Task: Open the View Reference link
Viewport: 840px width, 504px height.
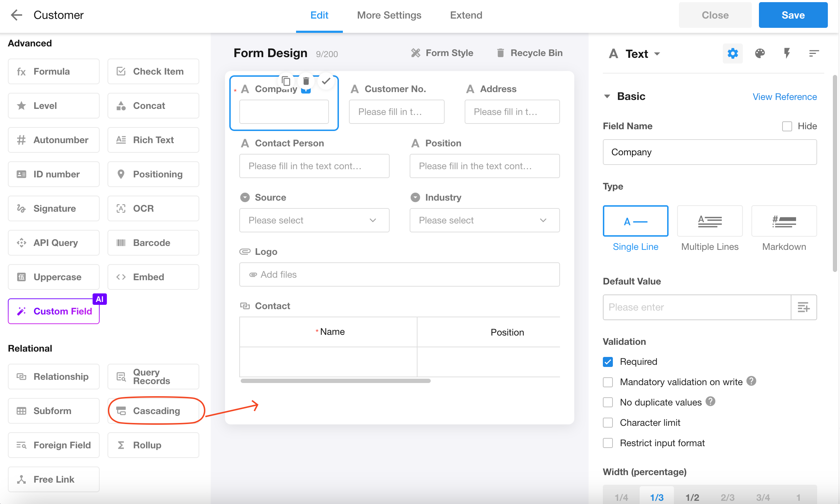Action: coord(785,97)
